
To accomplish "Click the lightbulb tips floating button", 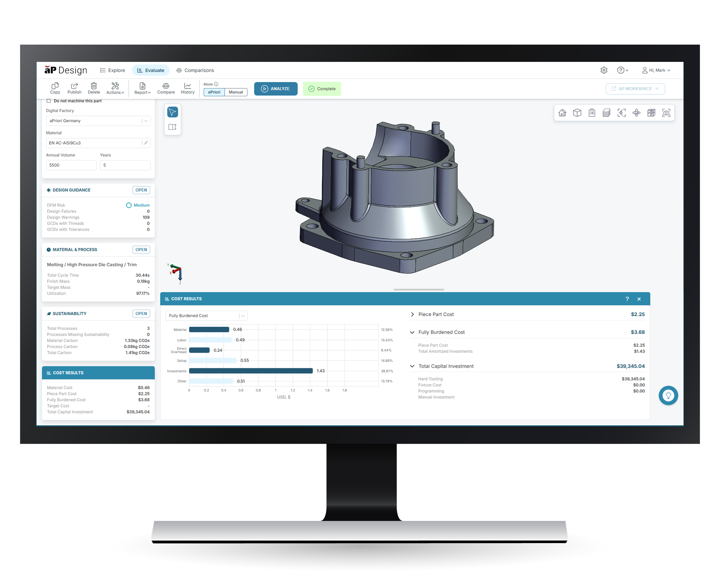I will coord(668,395).
